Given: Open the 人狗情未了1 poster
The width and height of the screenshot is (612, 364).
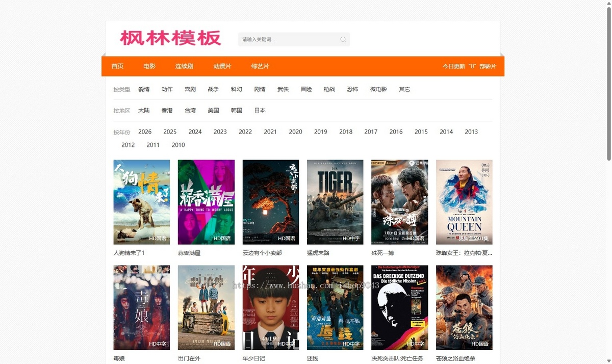Looking at the screenshot, I should click(x=142, y=202).
